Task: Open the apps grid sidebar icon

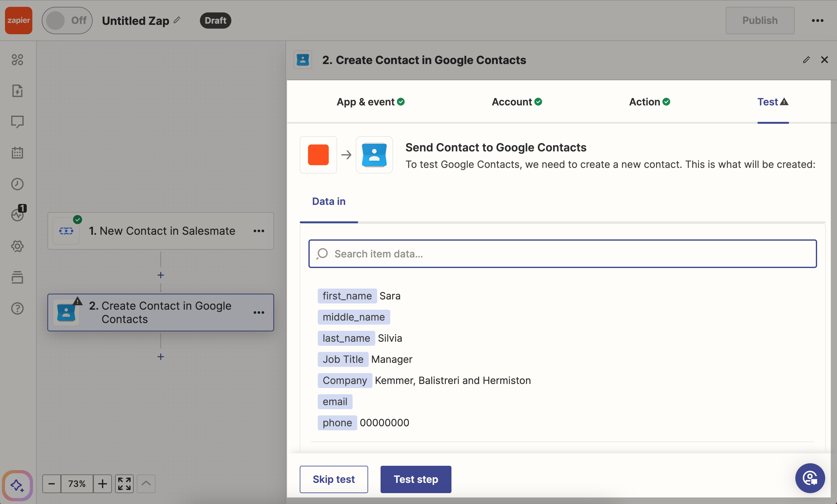Action: (17, 60)
